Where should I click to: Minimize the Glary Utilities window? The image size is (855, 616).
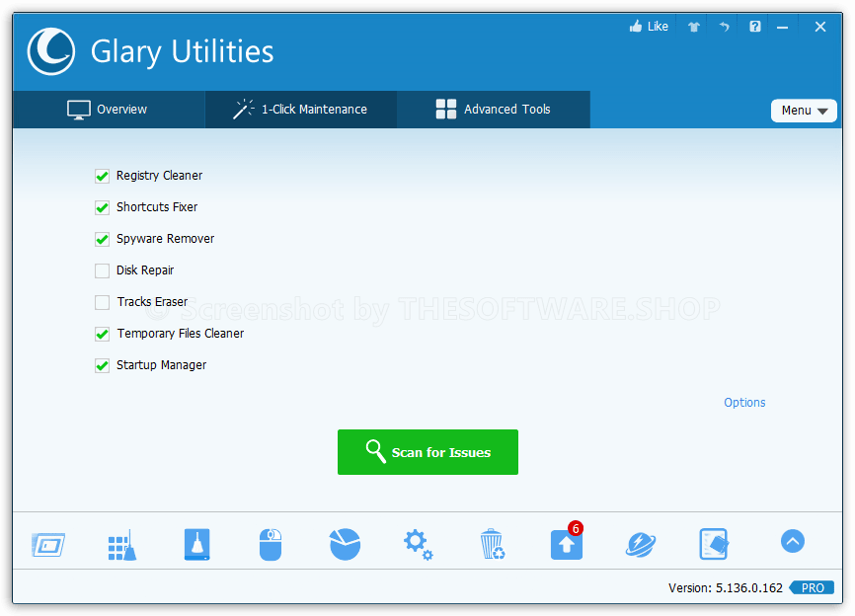click(x=783, y=27)
